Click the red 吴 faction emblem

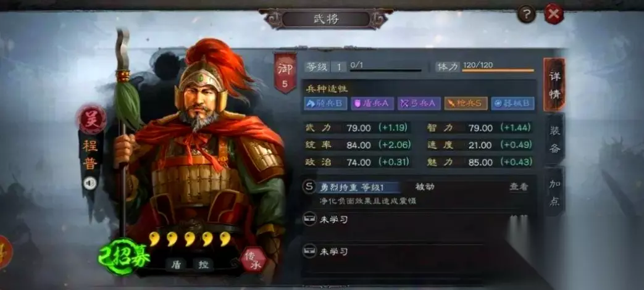click(x=92, y=119)
